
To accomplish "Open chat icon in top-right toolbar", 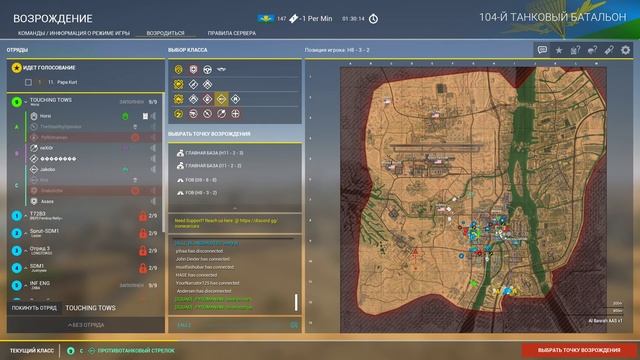I will (542, 50).
